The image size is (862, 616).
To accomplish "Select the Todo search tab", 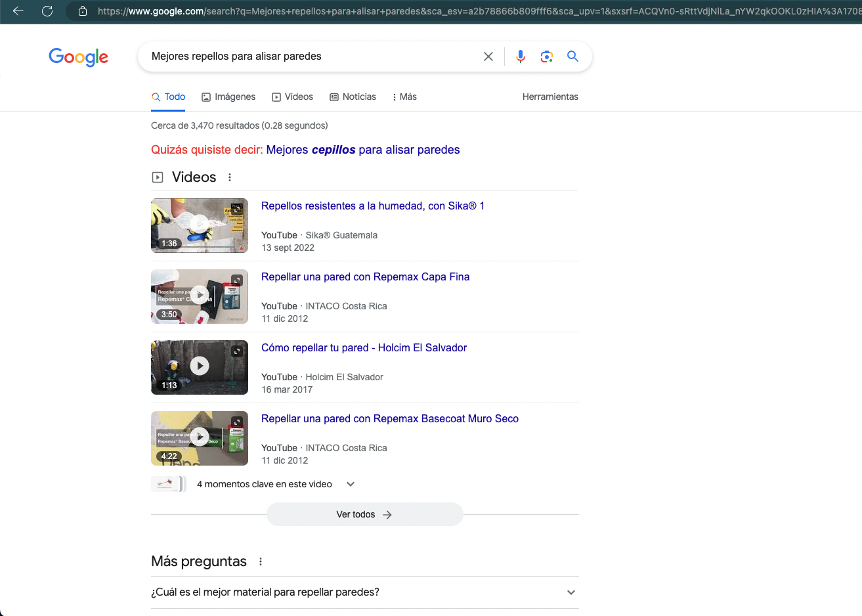I will (168, 97).
